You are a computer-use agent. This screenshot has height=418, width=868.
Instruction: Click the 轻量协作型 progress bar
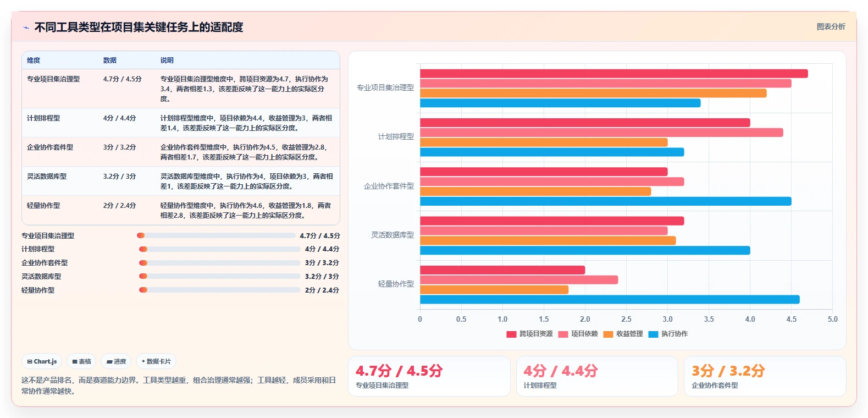click(x=220, y=290)
